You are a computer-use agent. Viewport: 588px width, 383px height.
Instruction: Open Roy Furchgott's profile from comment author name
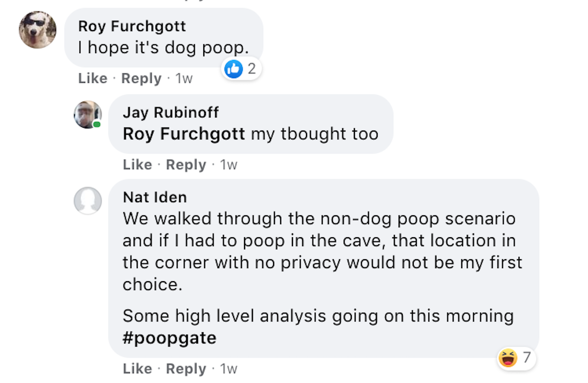coord(132,26)
